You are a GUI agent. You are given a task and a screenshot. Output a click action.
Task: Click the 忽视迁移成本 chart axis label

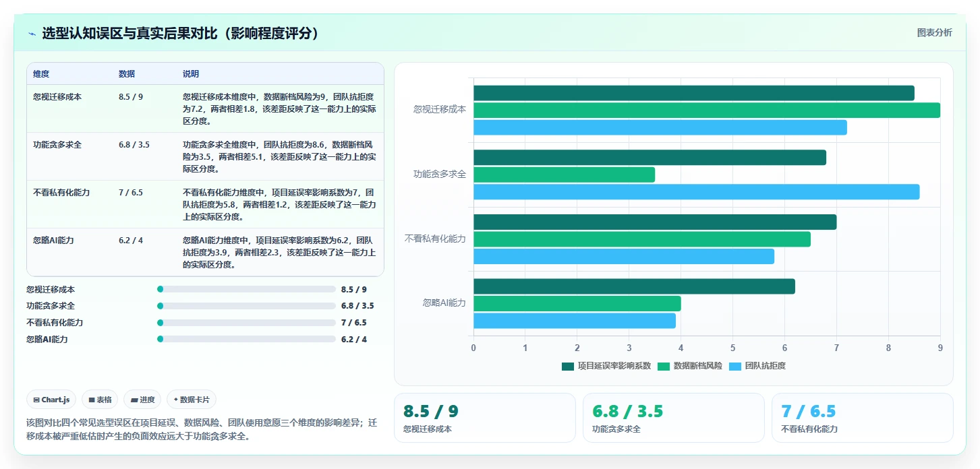tap(440, 109)
